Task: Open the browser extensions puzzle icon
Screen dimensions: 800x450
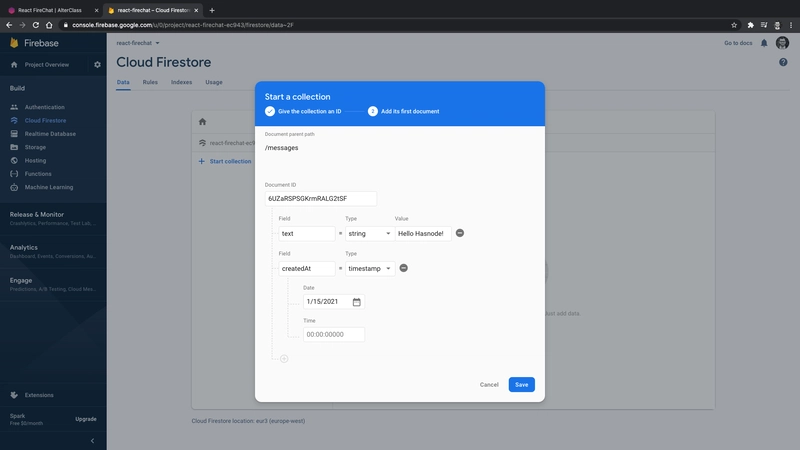Action: [751, 25]
